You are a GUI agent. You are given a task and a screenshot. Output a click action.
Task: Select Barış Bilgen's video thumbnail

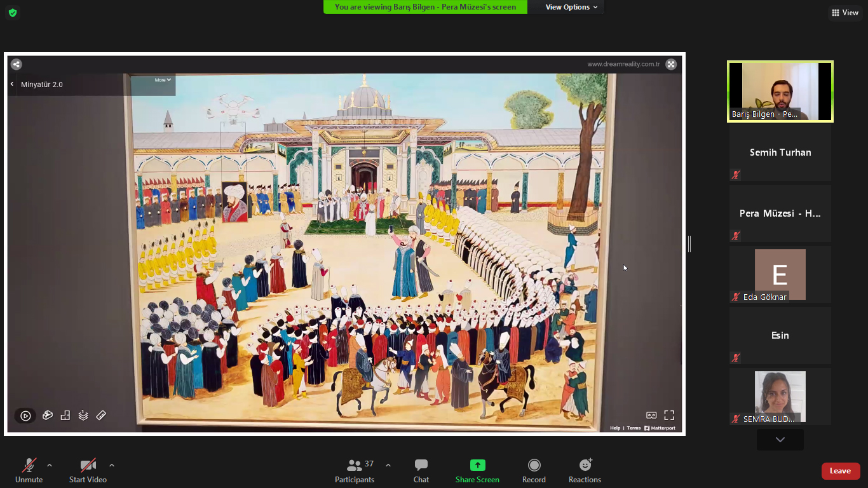pyautogui.click(x=780, y=91)
